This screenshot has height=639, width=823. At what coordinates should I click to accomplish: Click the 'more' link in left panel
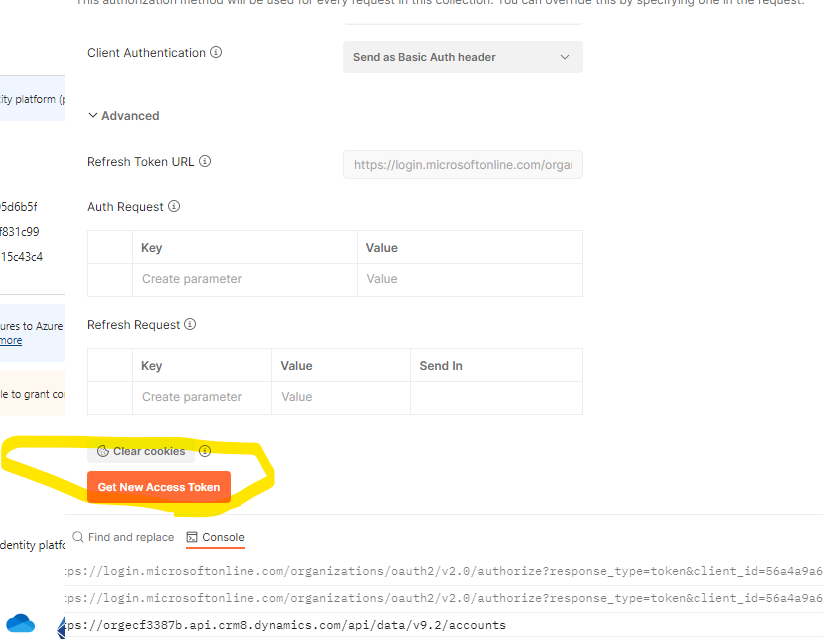coord(11,340)
